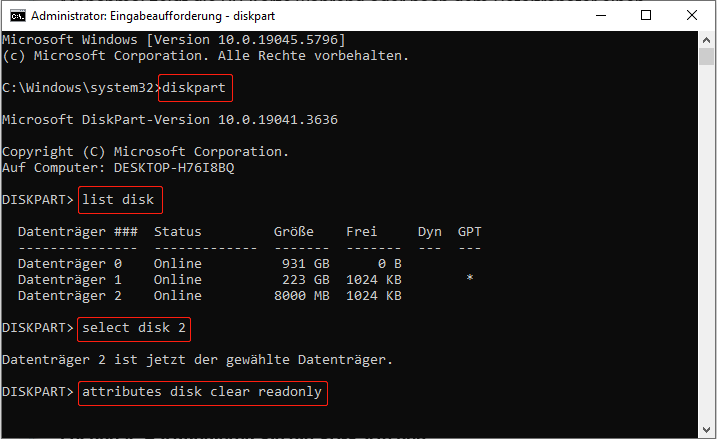The width and height of the screenshot is (717, 439).
Task: Close the Eingabeaufforderung window
Action: pos(692,16)
